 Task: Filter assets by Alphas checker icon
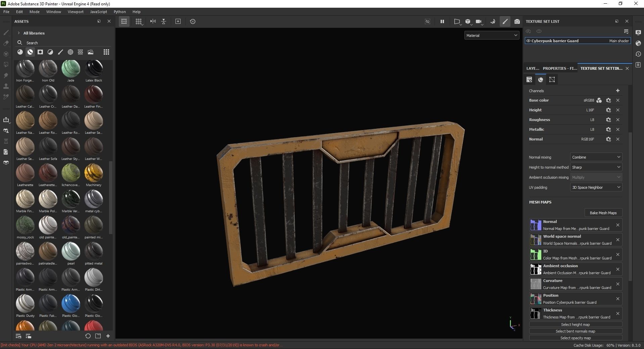coord(70,52)
